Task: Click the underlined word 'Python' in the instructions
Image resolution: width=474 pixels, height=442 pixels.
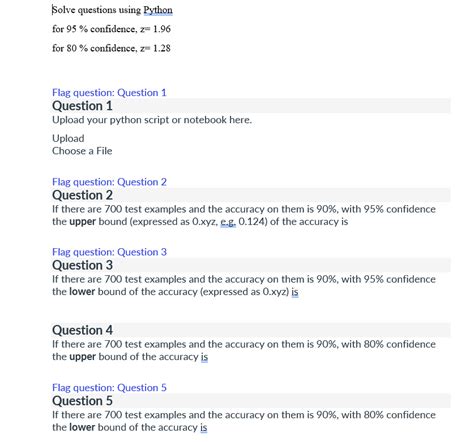Action: click(x=158, y=10)
